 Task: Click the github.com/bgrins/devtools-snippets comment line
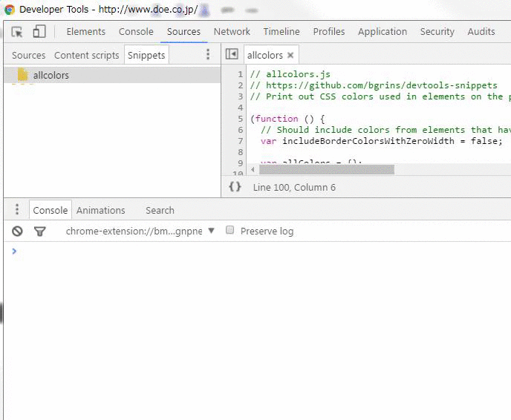(374, 85)
